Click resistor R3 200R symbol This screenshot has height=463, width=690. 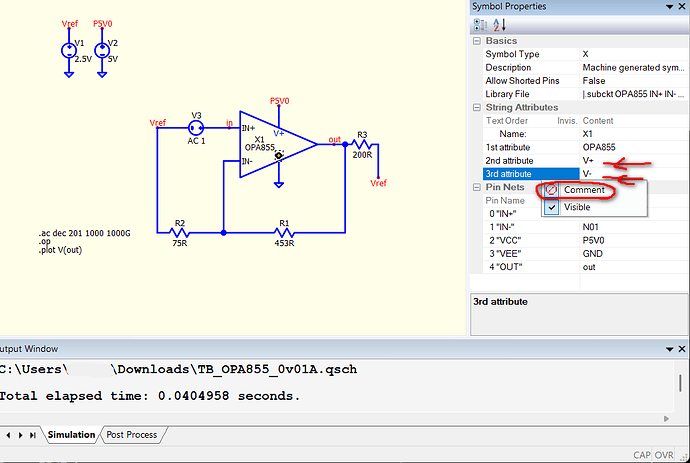pos(362,146)
